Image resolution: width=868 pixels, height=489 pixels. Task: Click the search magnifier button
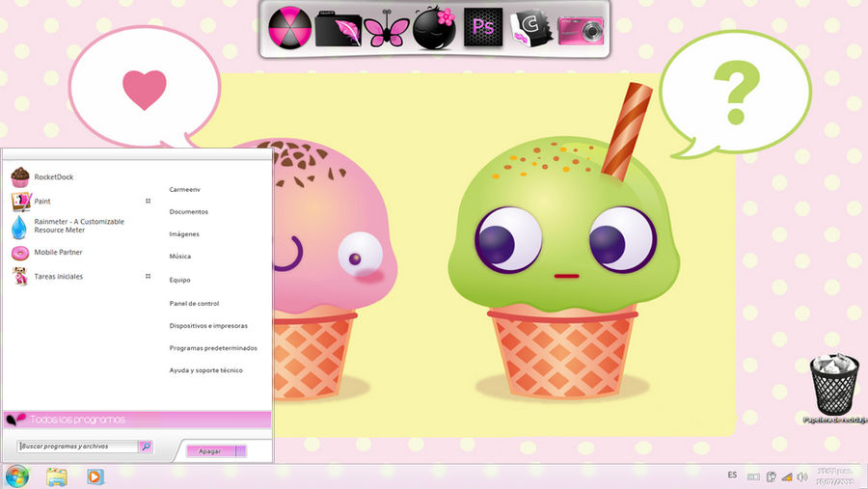146,446
